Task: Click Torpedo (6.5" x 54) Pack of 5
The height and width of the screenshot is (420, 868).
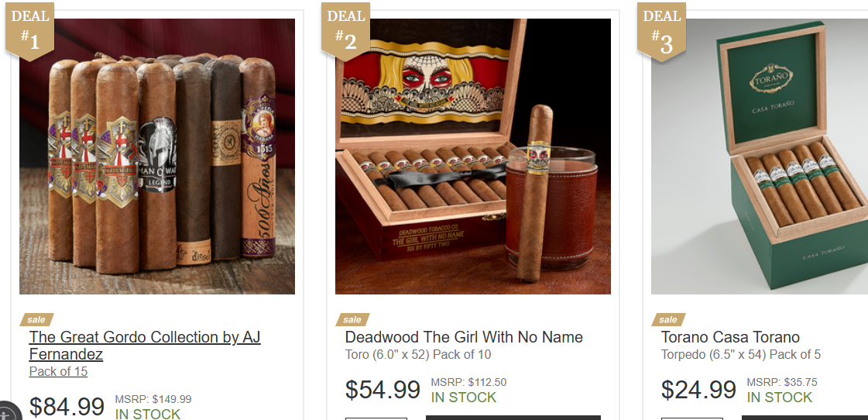Action: pyautogui.click(x=741, y=355)
